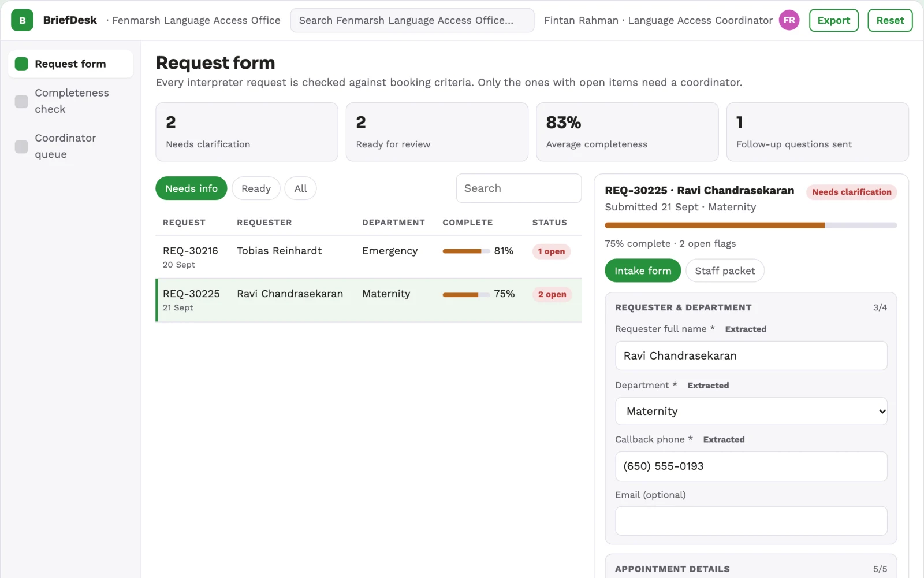Open the Ready for review stat card
The height and width of the screenshot is (578, 924).
point(437,132)
